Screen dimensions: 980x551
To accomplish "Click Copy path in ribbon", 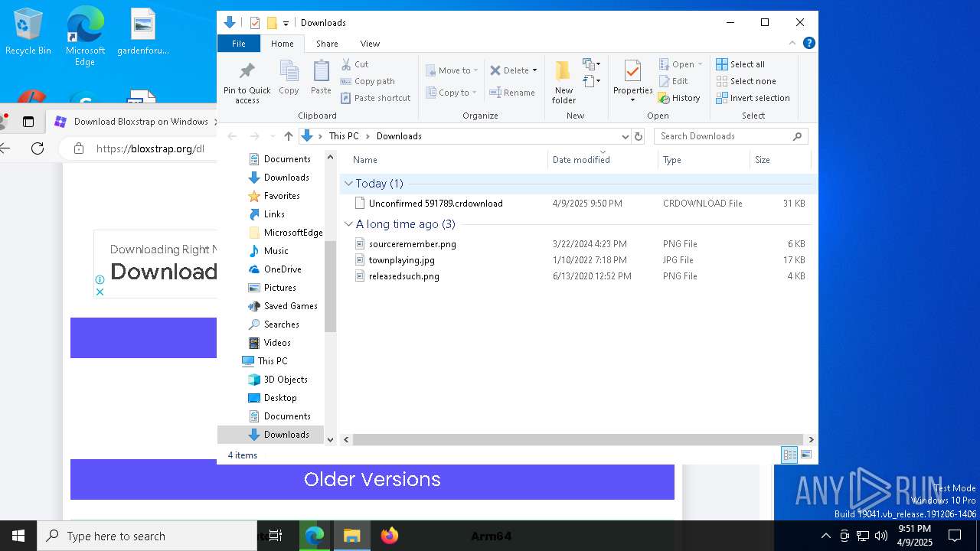I will pyautogui.click(x=367, y=81).
